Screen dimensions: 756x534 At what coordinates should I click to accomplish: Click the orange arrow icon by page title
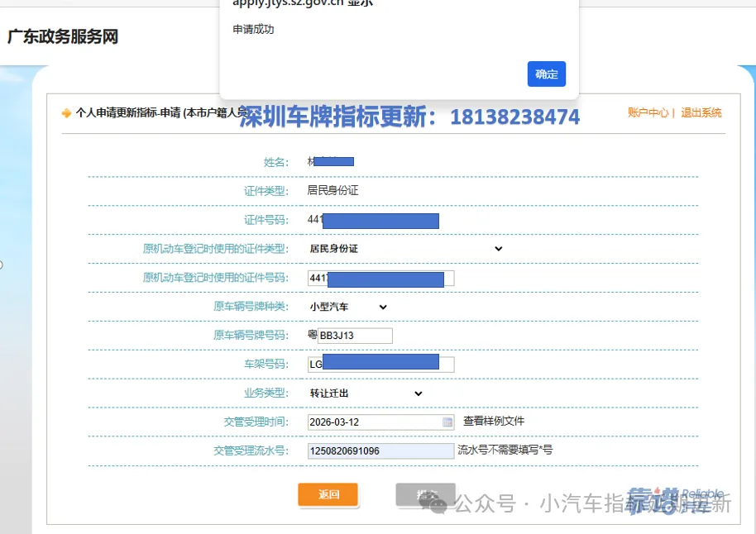click(66, 113)
